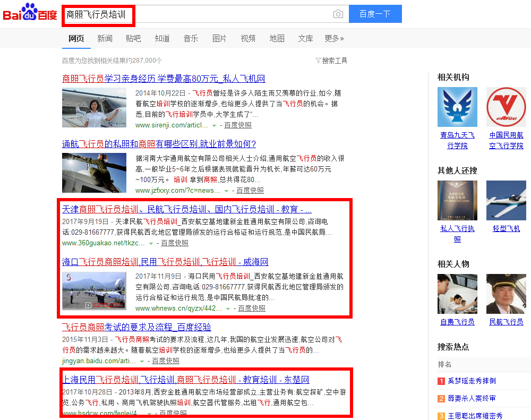
Task: Open the 视频 tab
Action: (248, 39)
